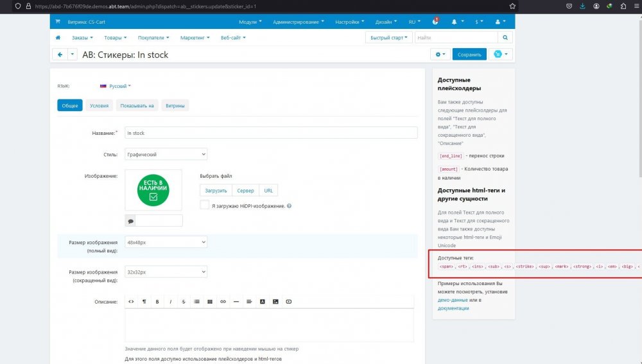Click the home icon in navigation bar
The image size is (642, 364).
[58, 38]
